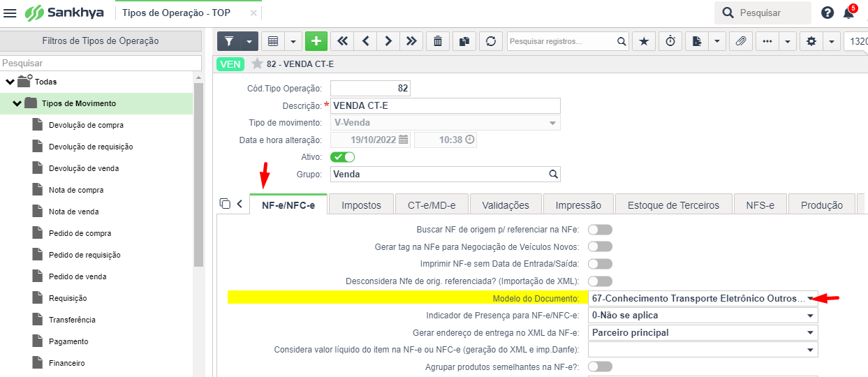Toggle Buscar NF de origem switch
Screen dimensions: 868x377
pos(600,229)
